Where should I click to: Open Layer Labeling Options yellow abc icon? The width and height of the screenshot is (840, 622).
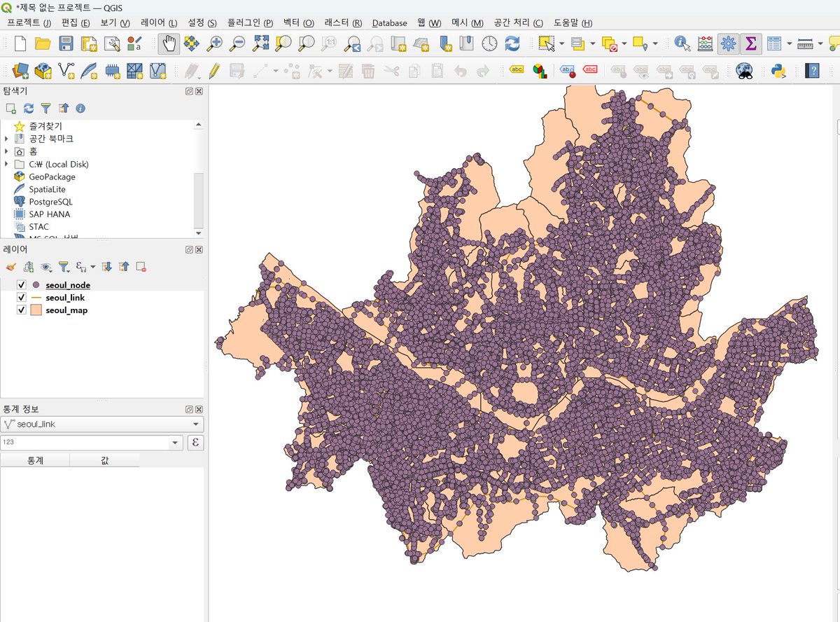517,70
